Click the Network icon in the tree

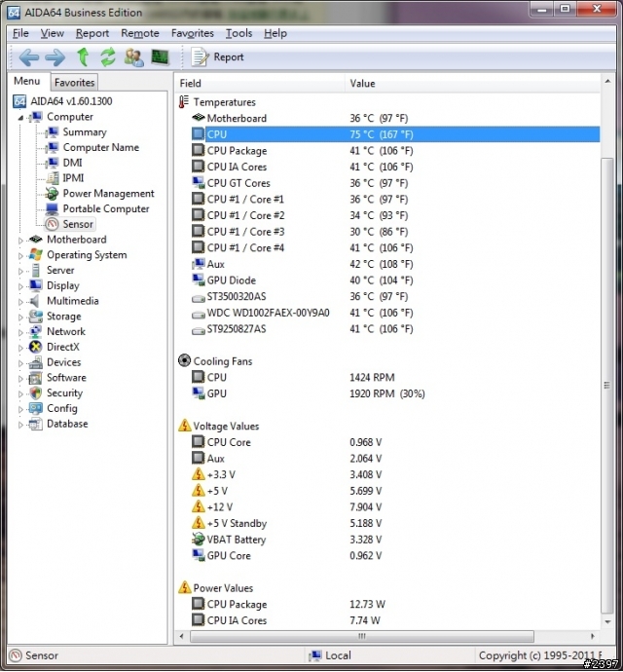click(36, 332)
